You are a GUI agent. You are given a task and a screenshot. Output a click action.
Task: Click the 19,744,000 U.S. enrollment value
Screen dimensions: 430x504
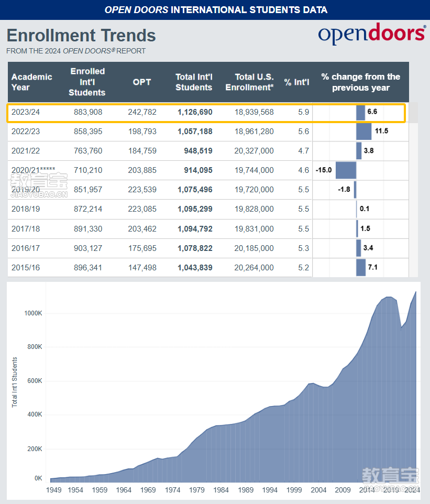click(254, 170)
